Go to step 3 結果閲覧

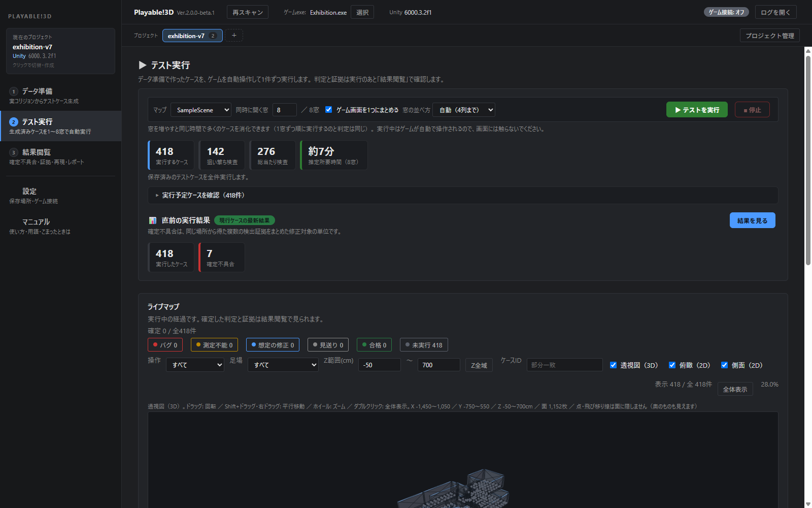pyautogui.click(x=60, y=156)
